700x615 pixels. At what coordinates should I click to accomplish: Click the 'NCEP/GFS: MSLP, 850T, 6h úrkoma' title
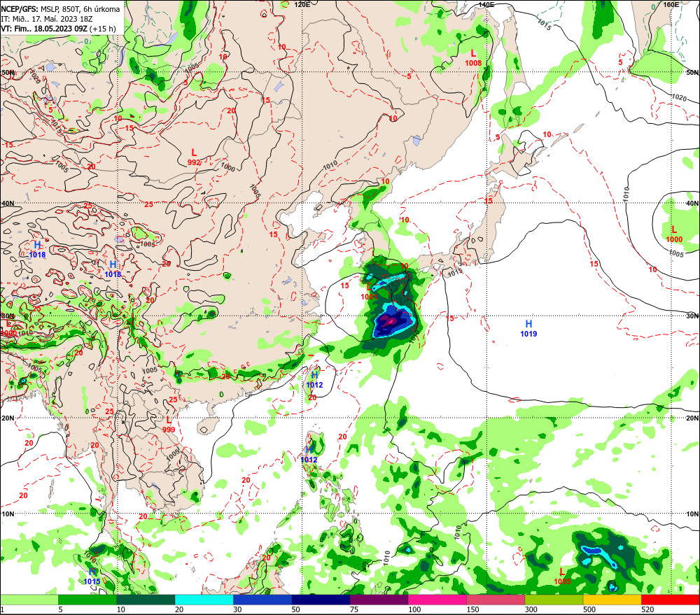60,9
